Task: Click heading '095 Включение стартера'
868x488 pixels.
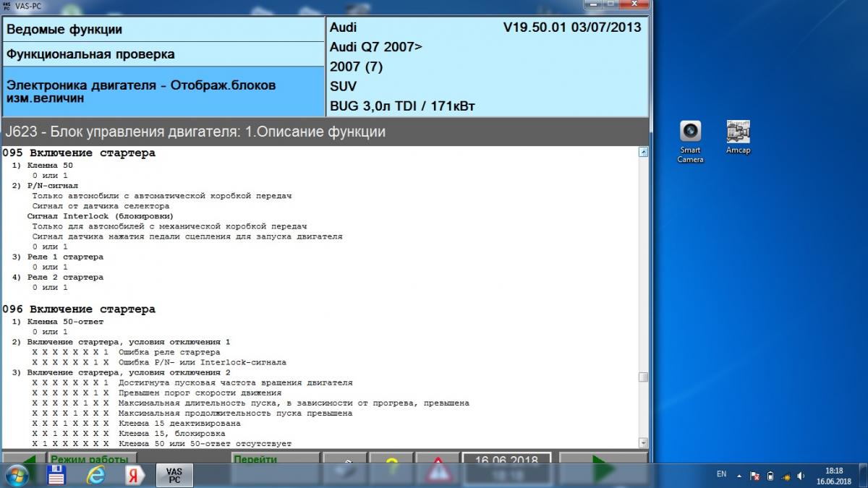Action: click(x=79, y=153)
